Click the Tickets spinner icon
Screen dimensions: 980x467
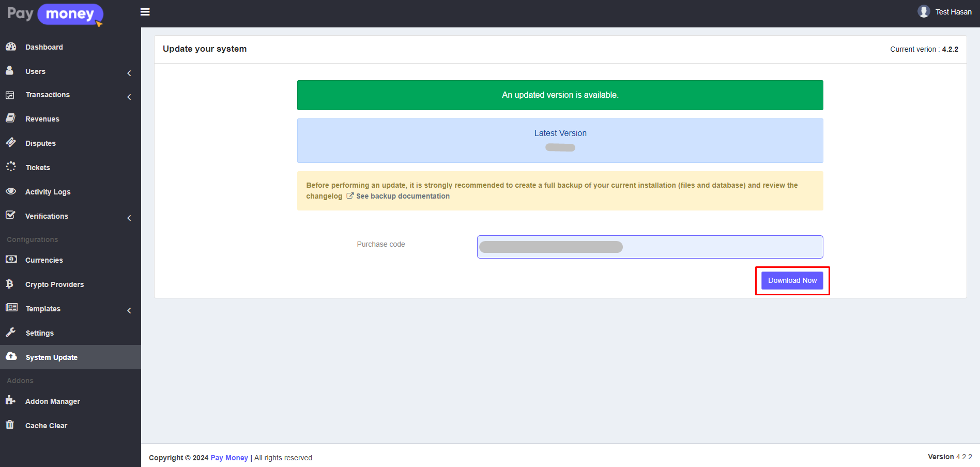tap(11, 167)
